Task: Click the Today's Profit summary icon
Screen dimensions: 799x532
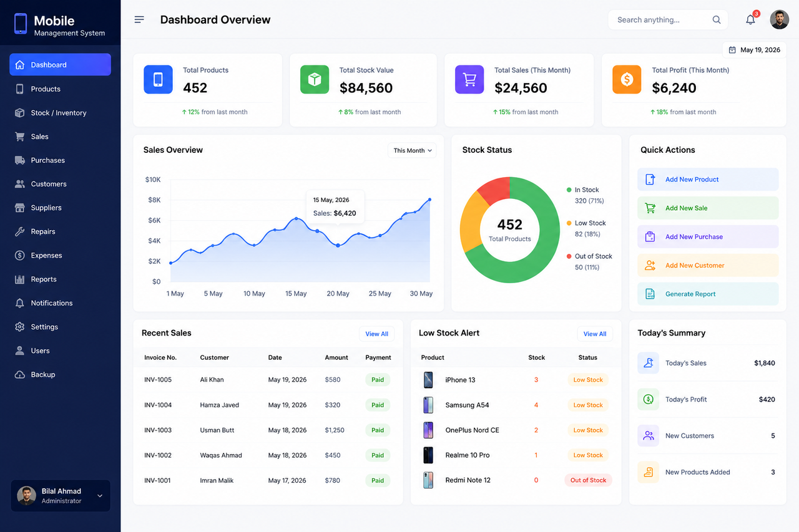Action: point(649,399)
